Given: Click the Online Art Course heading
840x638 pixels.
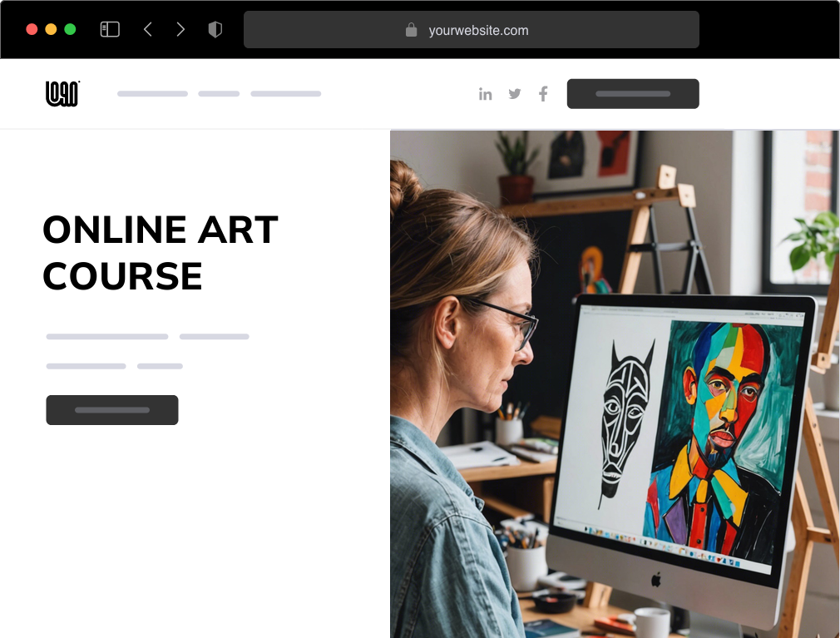Looking at the screenshot, I should 161,253.
